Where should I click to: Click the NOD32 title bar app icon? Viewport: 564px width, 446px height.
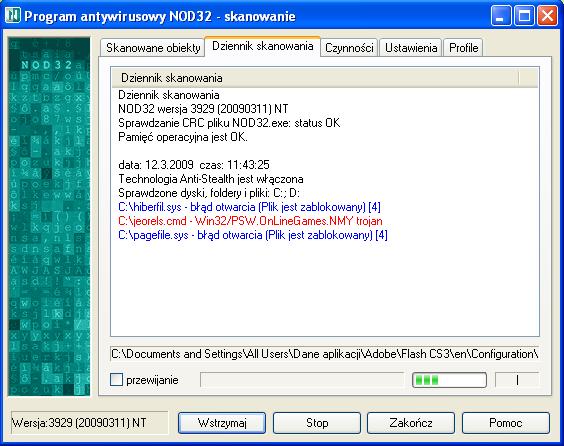[x=13, y=15]
